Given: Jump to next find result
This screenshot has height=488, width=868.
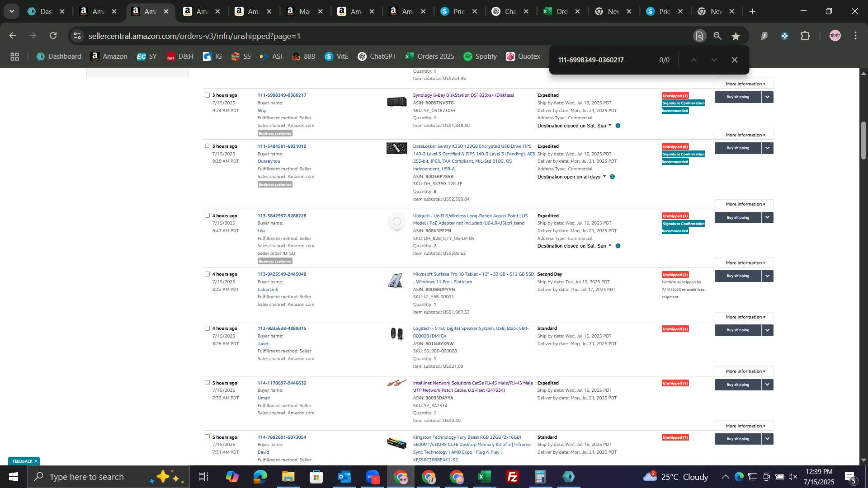Looking at the screenshot, I should (x=714, y=60).
